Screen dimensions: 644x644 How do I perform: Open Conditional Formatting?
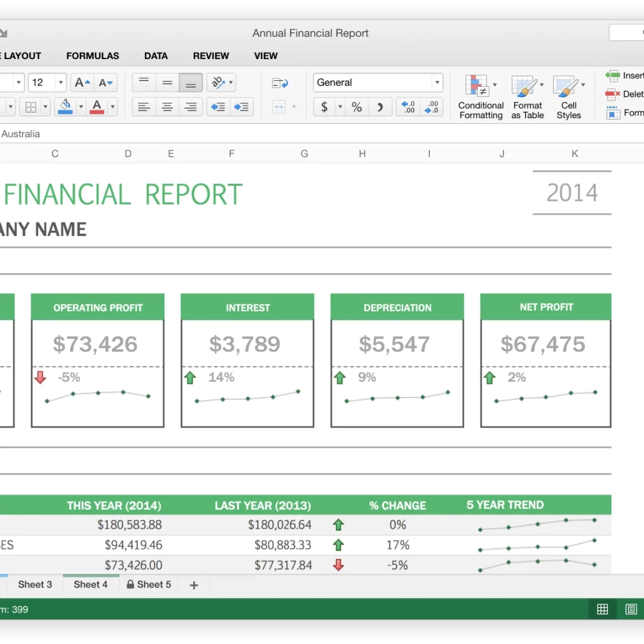[x=481, y=97]
